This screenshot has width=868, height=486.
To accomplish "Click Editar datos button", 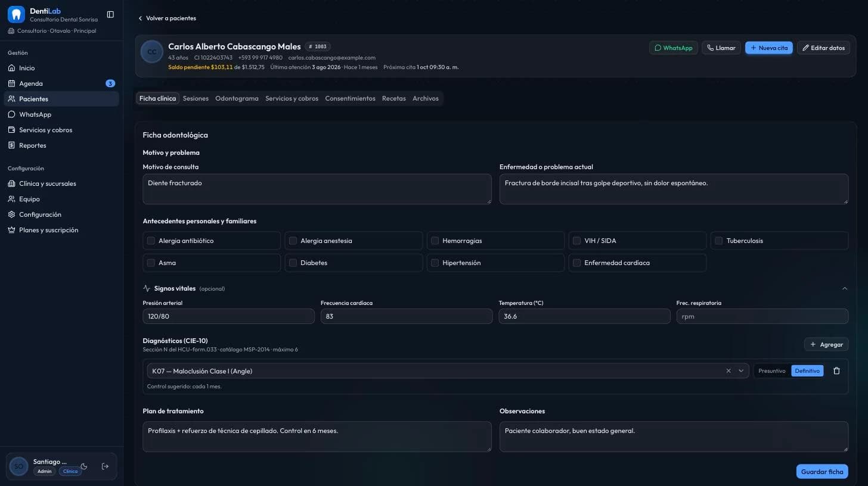I will point(823,48).
